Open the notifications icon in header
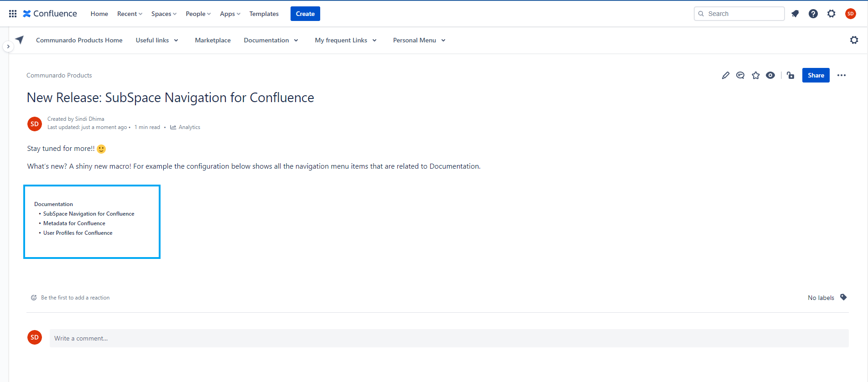Viewport: 868px width, 382px height. click(795, 14)
